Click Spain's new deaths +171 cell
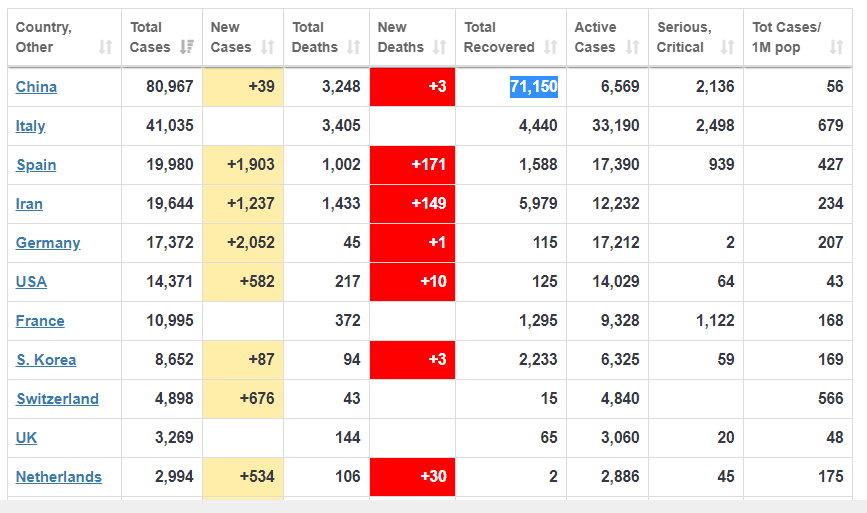 (412, 165)
